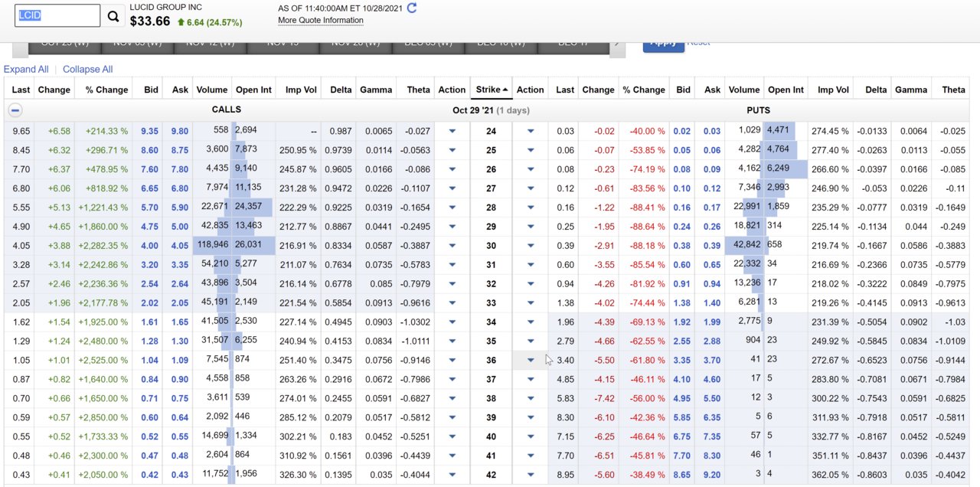
Task: Click call ask 1.65 for strike 34
Action: [180, 322]
